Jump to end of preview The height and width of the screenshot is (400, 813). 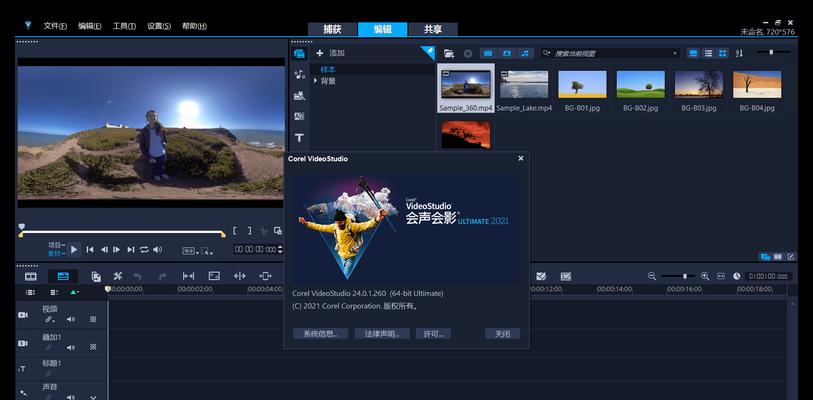pos(131,250)
